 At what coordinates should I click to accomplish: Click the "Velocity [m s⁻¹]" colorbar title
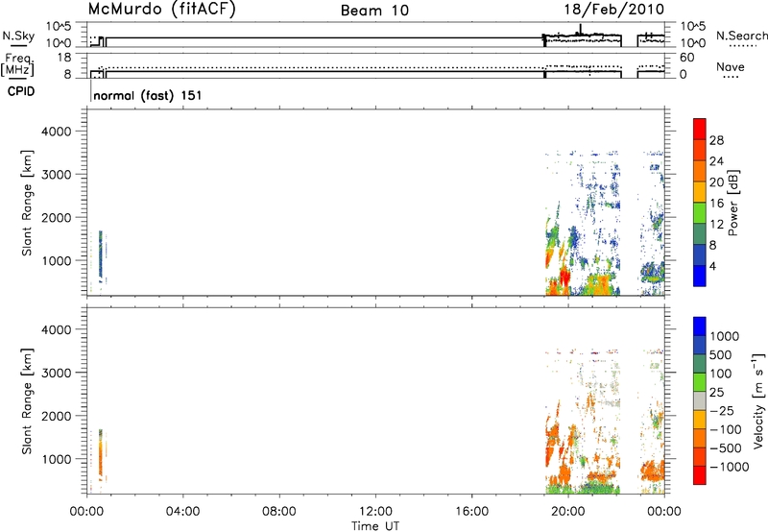tap(758, 400)
